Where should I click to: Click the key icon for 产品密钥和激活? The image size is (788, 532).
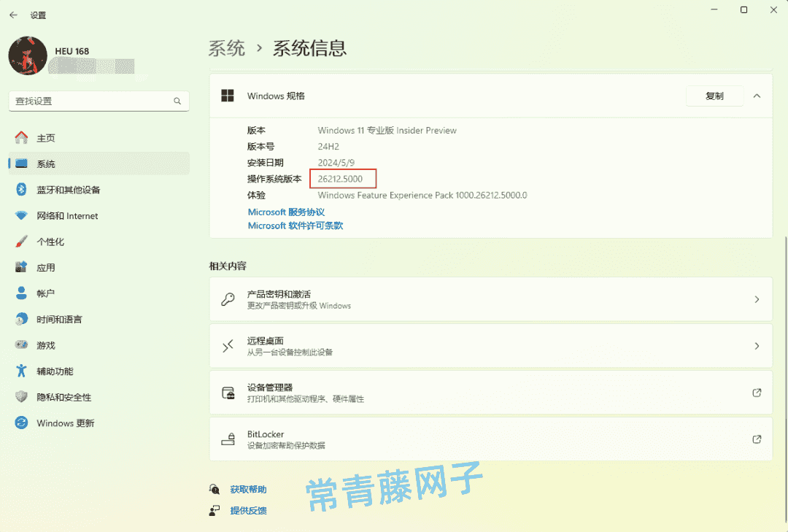pyautogui.click(x=228, y=299)
